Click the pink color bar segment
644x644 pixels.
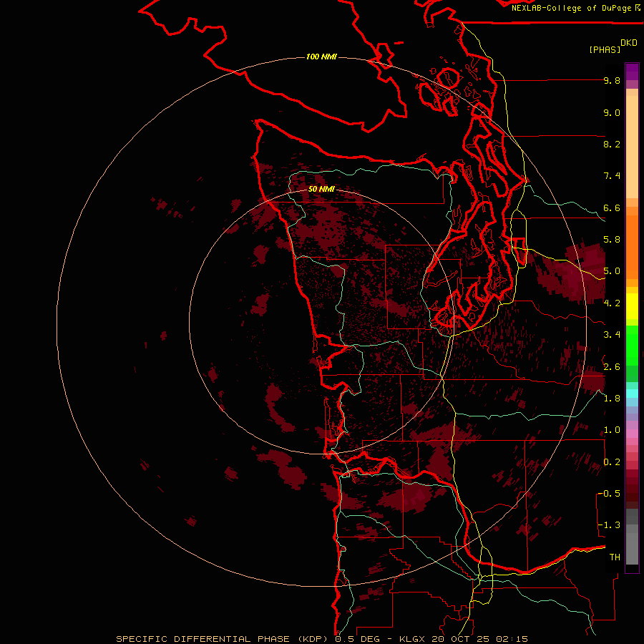(632, 434)
